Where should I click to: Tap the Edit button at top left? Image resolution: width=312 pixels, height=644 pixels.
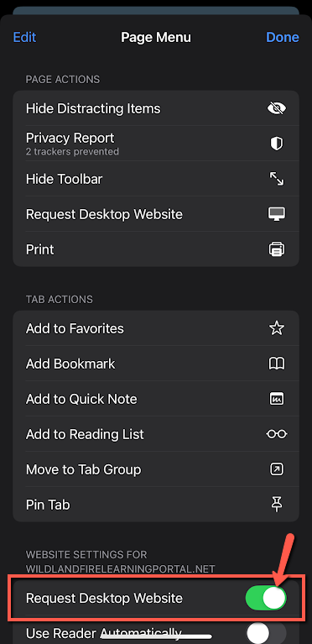pyautogui.click(x=24, y=37)
